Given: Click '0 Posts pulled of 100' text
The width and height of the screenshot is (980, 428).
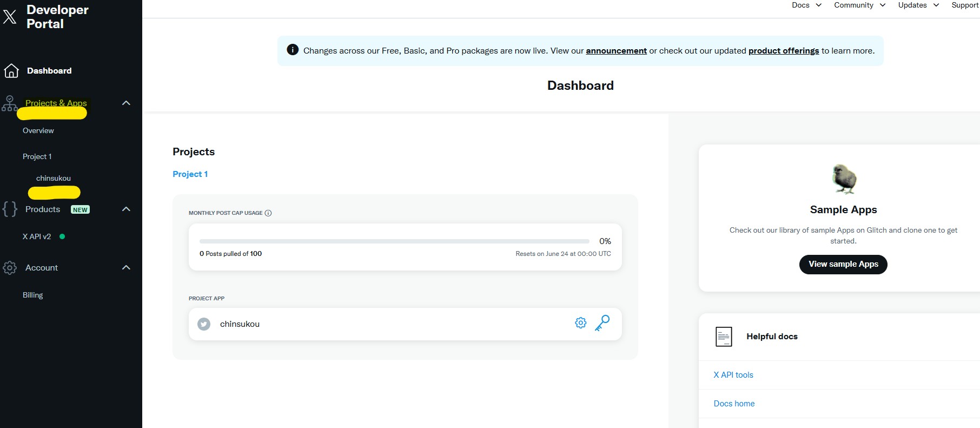Looking at the screenshot, I should (x=230, y=254).
